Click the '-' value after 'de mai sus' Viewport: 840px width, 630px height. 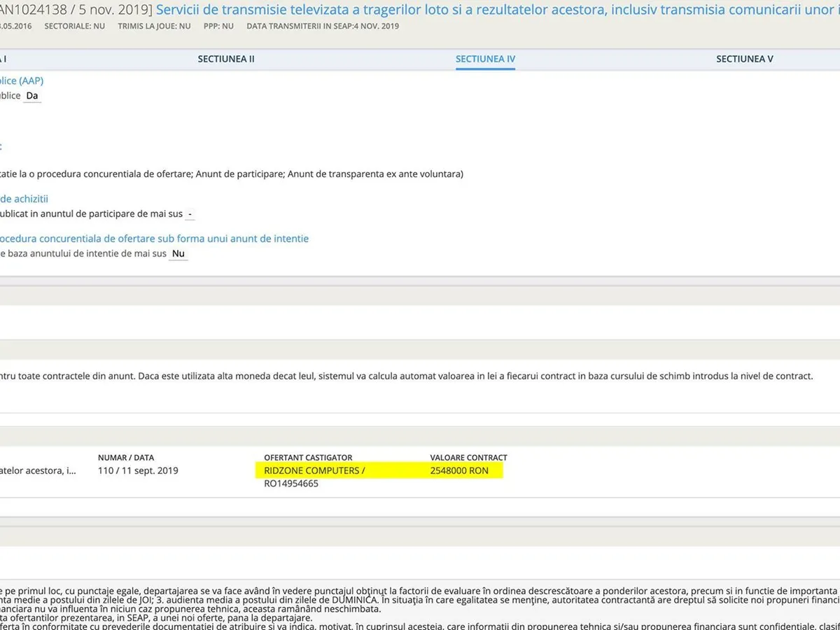click(190, 213)
